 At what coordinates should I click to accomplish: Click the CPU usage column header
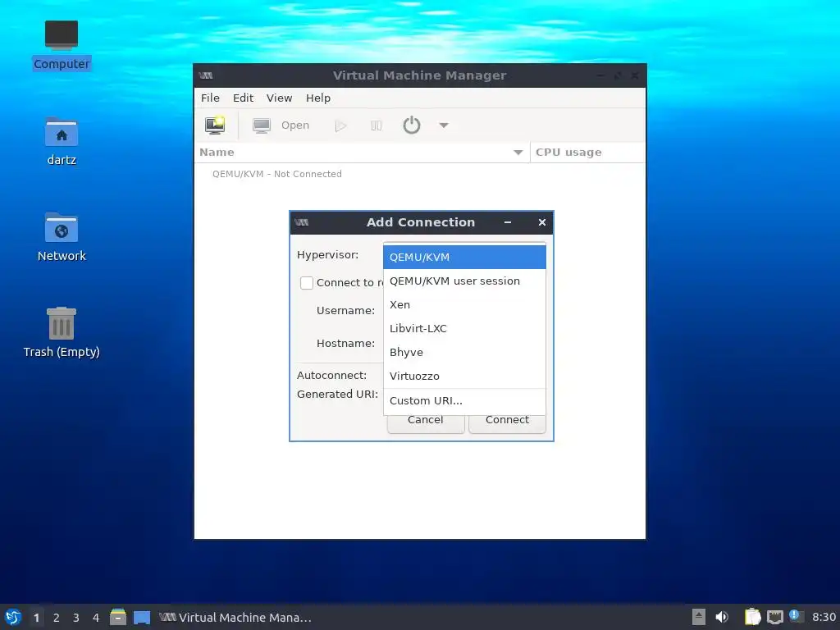click(587, 152)
